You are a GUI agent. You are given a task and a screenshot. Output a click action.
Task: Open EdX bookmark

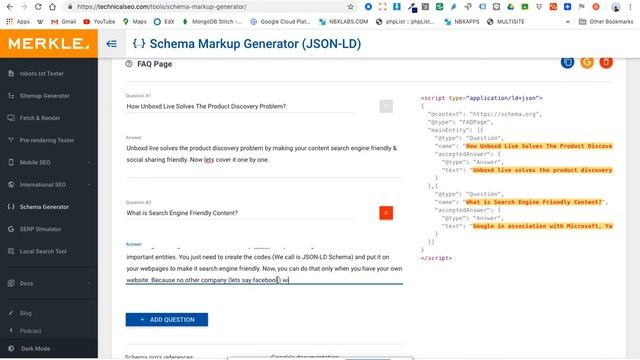click(x=164, y=22)
